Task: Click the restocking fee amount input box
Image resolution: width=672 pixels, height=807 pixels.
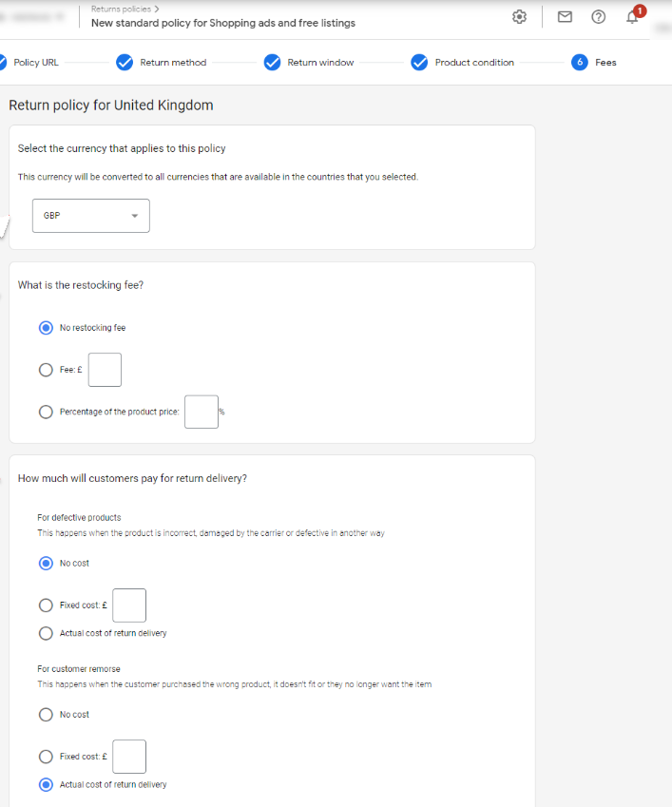Action: 105,370
